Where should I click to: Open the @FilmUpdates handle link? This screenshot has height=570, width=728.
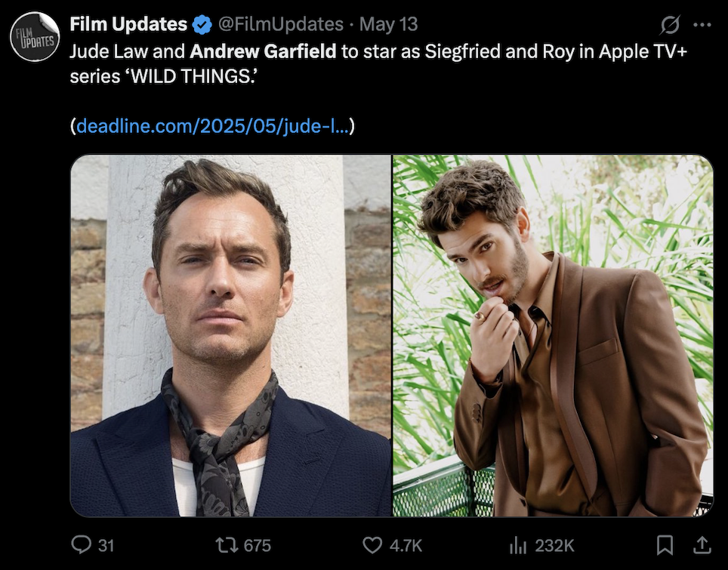280,24
